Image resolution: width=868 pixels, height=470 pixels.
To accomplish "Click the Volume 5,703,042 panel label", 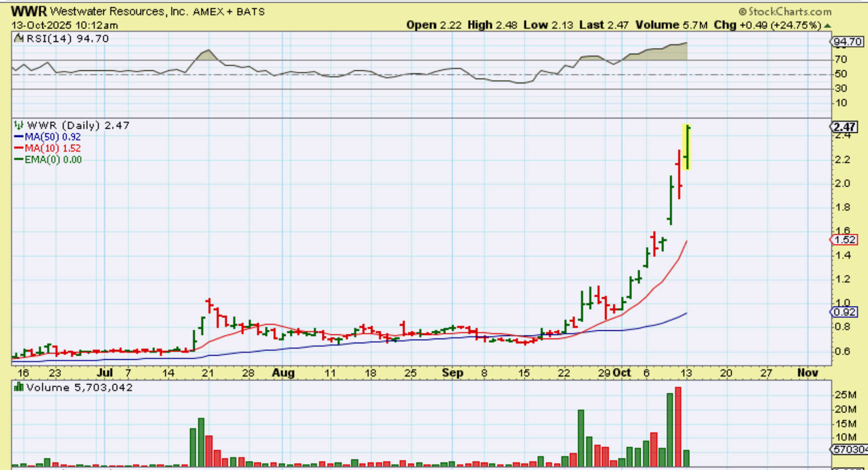I will pyautogui.click(x=79, y=387).
